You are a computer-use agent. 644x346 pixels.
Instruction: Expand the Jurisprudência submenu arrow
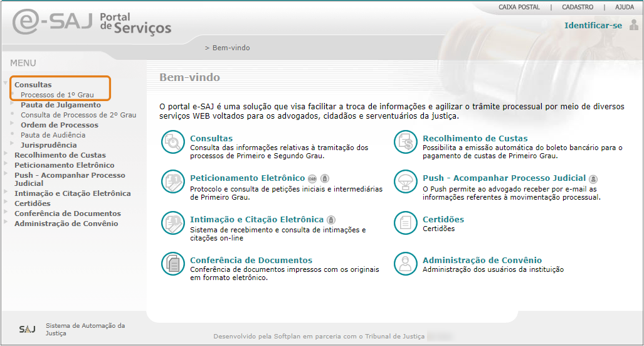click(13, 144)
